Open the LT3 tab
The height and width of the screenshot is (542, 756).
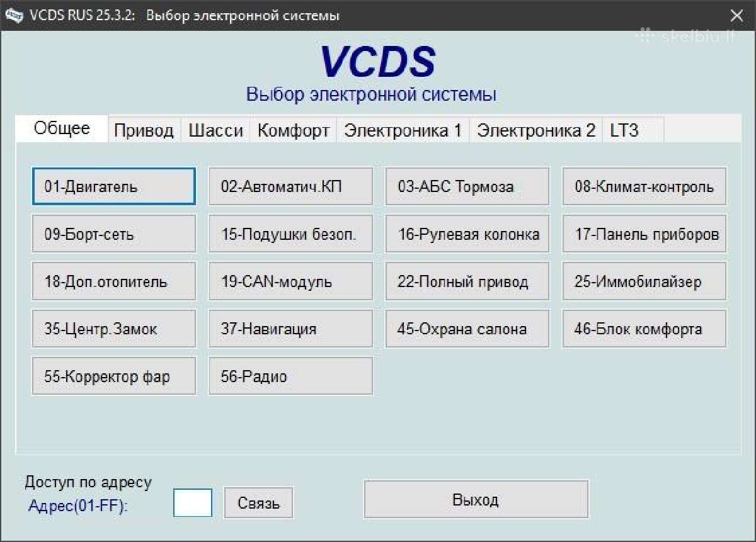[x=633, y=130]
